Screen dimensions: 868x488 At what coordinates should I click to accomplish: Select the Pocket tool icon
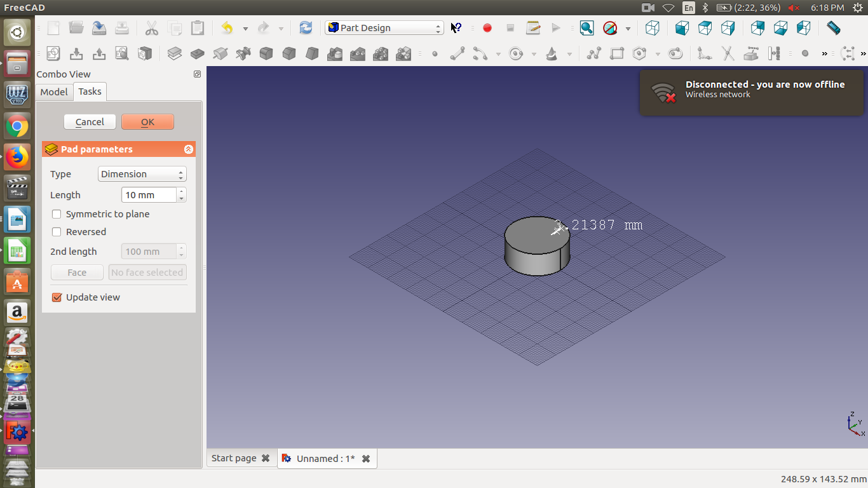coord(198,54)
